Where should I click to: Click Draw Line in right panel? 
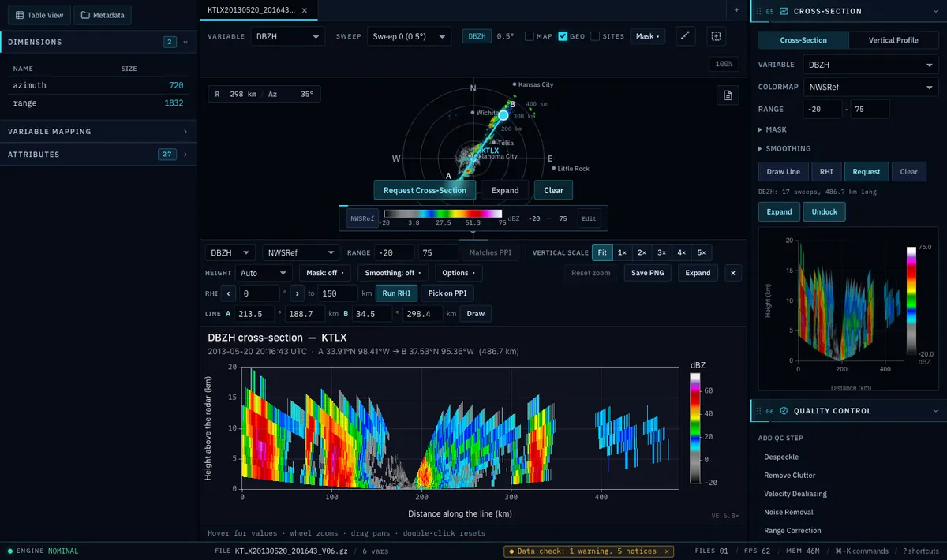783,171
